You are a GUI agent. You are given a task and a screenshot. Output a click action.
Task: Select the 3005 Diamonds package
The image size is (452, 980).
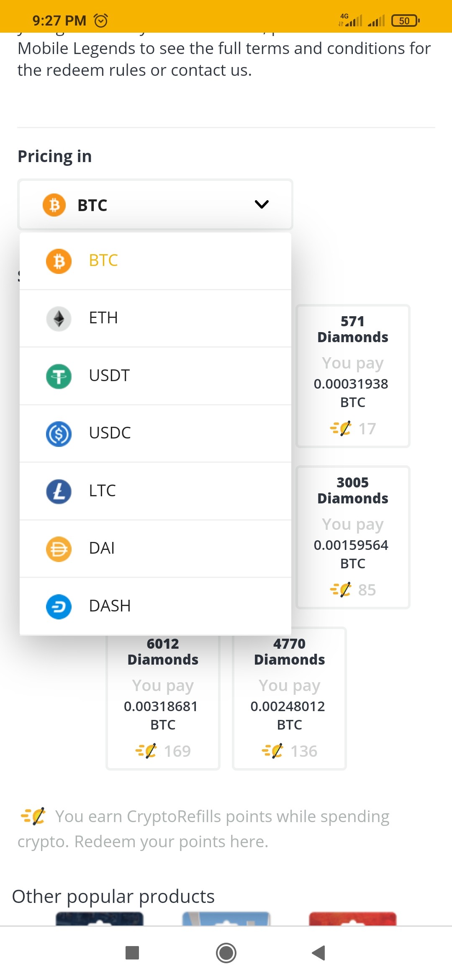point(353,537)
